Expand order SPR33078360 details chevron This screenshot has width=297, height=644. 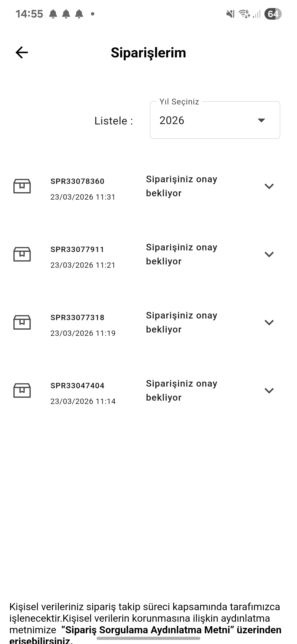[269, 186]
